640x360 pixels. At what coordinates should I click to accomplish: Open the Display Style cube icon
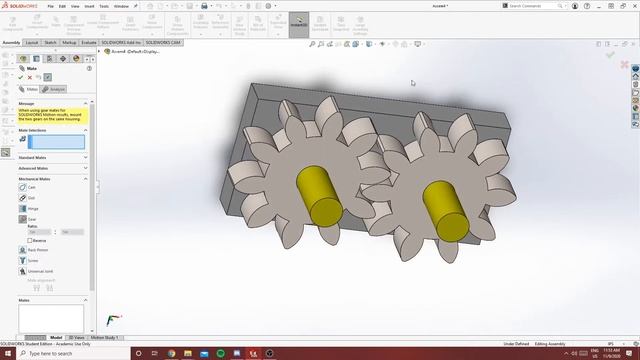[x=369, y=44]
